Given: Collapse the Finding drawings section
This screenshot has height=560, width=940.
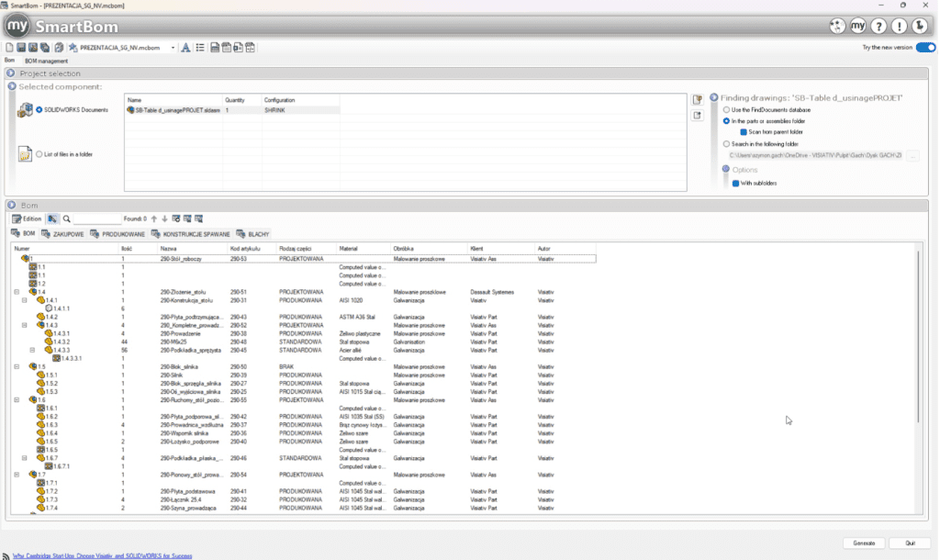Looking at the screenshot, I should pyautogui.click(x=714, y=97).
